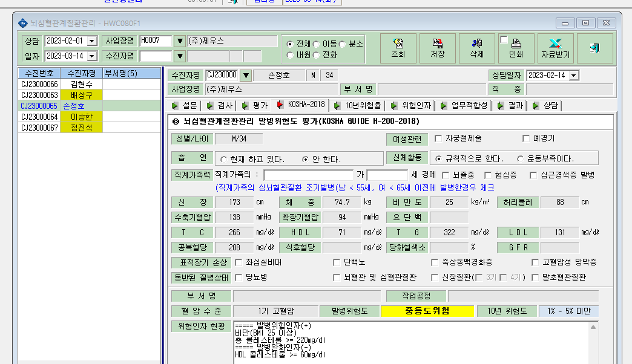Select patient 이승한 in the list
Viewport: 632px width, 364px height.
coord(81,117)
